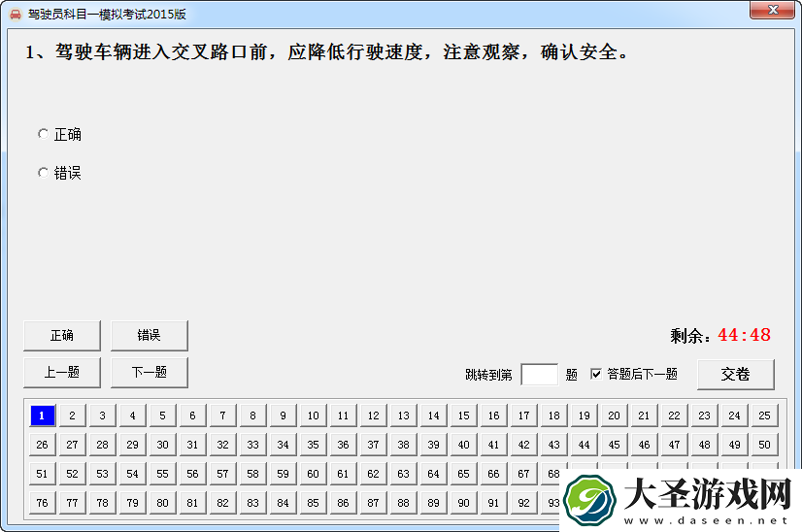Jump to question 12 in grid
The width and height of the screenshot is (802, 532).
click(x=374, y=416)
